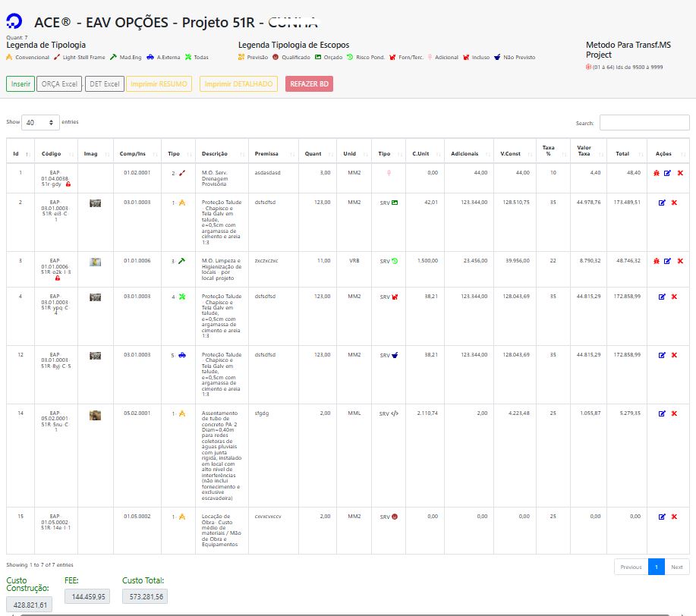Go to the Next page
This screenshot has height=616, width=696.
tap(676, 567)
